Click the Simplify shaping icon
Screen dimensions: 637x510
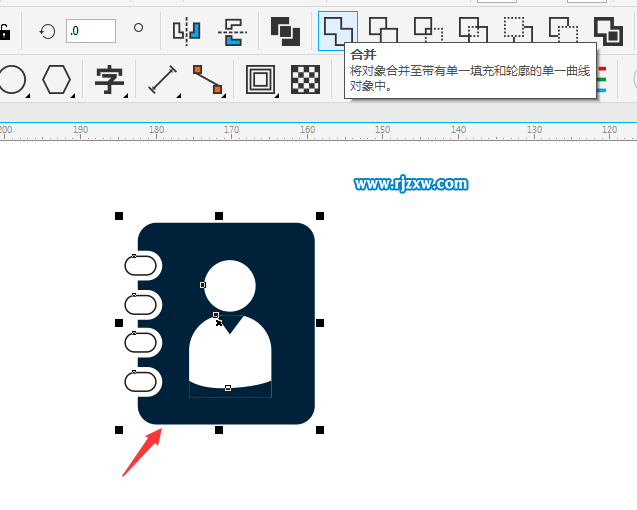[473, 30]
